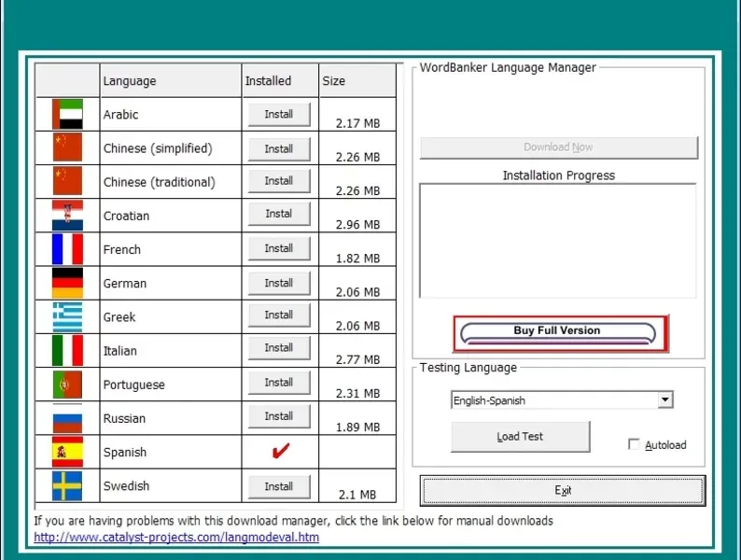Select the Chinese (traditional) language name
Image resolution: width=741 pixels, height=560 pixels.
160,182
